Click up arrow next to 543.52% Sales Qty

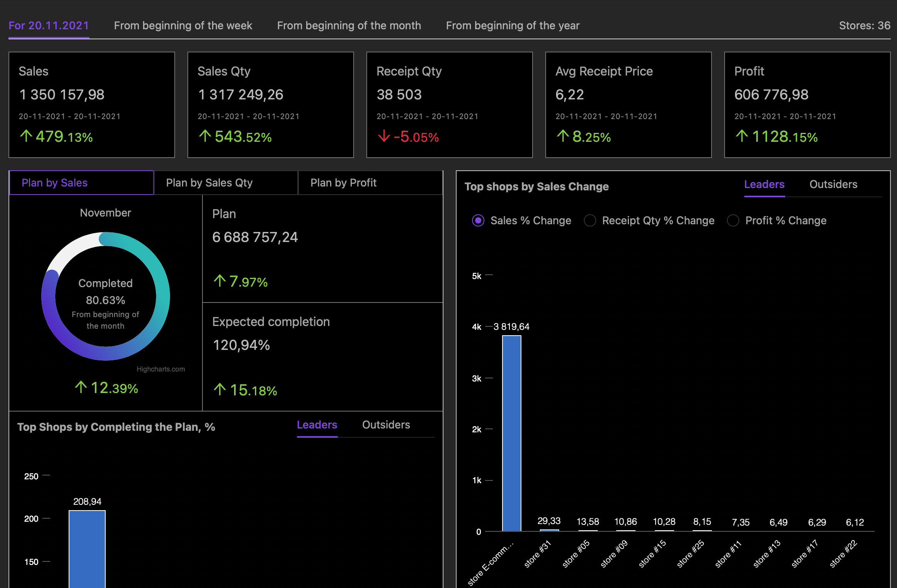pos(205,136)
